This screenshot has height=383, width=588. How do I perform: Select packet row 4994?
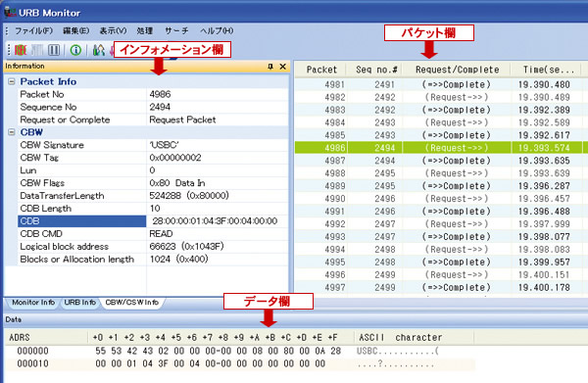pyautogui.click(x=441, y=250)
